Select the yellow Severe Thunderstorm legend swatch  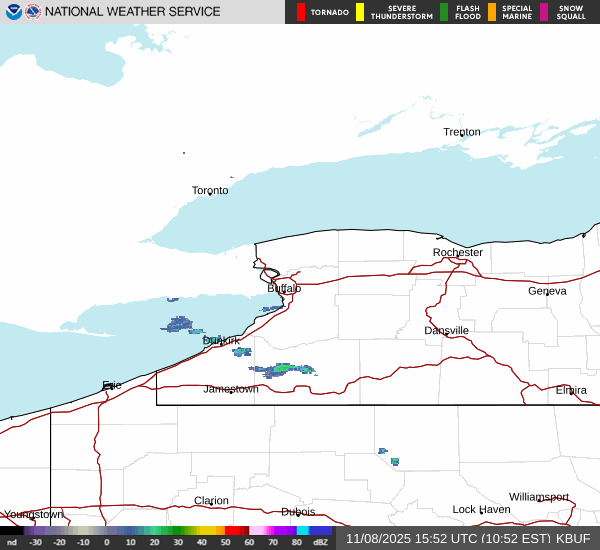coord(360,12)
